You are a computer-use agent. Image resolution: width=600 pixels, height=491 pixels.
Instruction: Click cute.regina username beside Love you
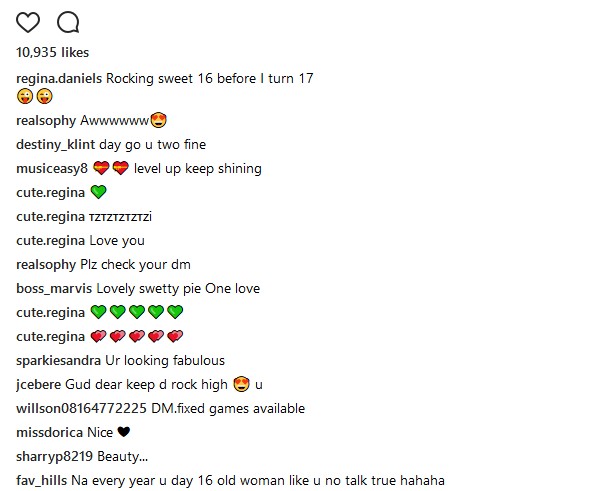pyautogui.click(x=51, y=241)
